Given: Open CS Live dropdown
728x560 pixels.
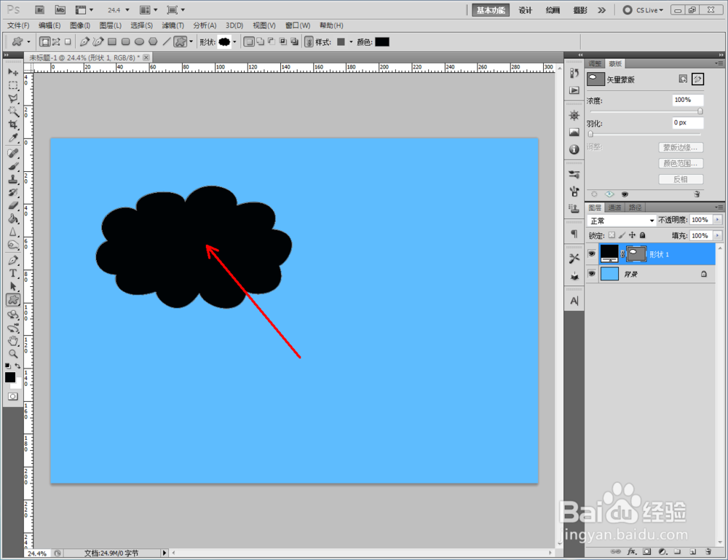Looking at the screenshot, I should (644, 9).
